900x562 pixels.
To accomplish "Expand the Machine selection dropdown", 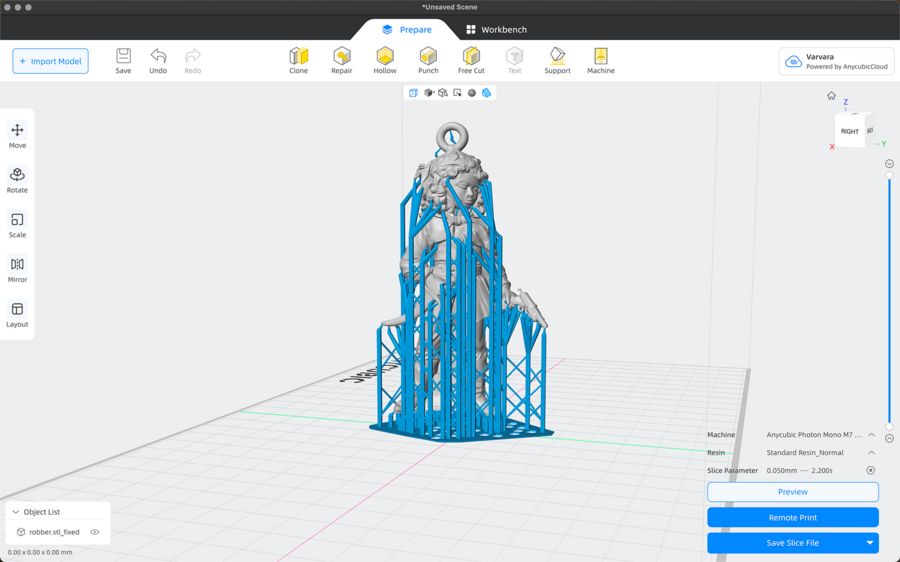I will click(x=871, y=435).
